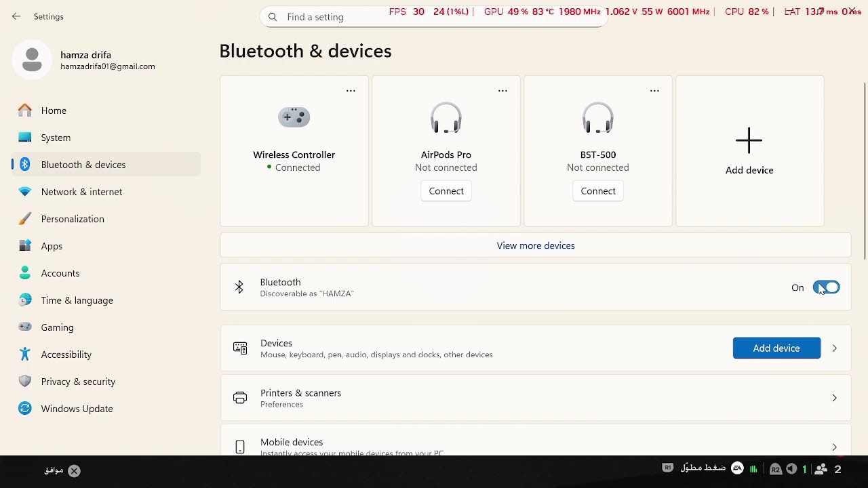Viewport: 868px width, 488px height.
Task: Expand the Printers & scanners chevron
Action: 835,398
